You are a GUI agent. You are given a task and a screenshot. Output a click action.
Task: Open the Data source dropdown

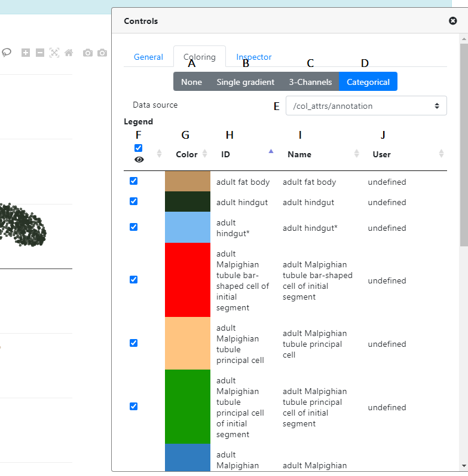pyautogui.click(x=366, y=106)
